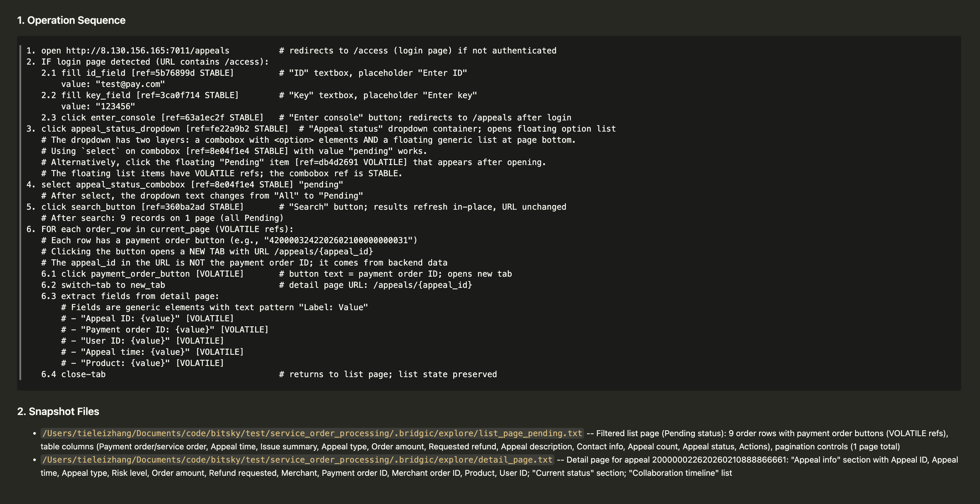Click the "Appeal time: {value}" comment line
Viewport: 980px width, 504px height.
tap(152, 352)
